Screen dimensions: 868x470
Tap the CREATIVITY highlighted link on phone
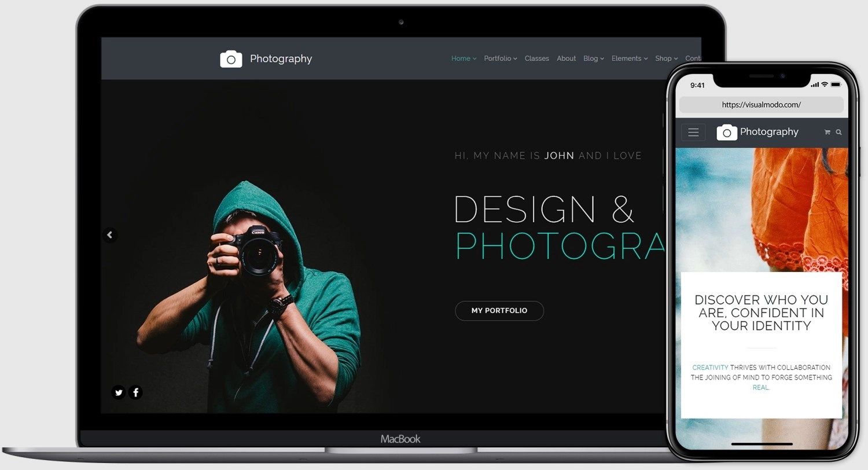coord(710,368)
